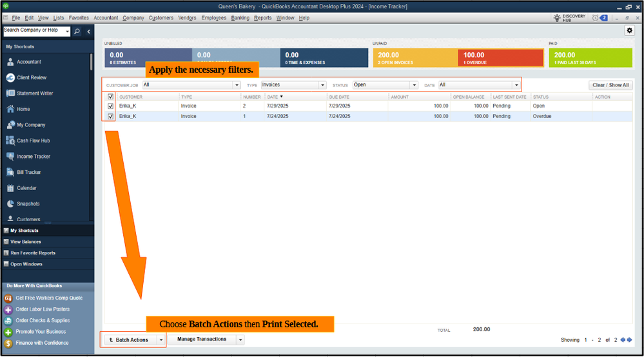The width and height of the screenshot is (644, 357).
Task: Open the Client Review shortcut icon
Action: pos(11,77)
